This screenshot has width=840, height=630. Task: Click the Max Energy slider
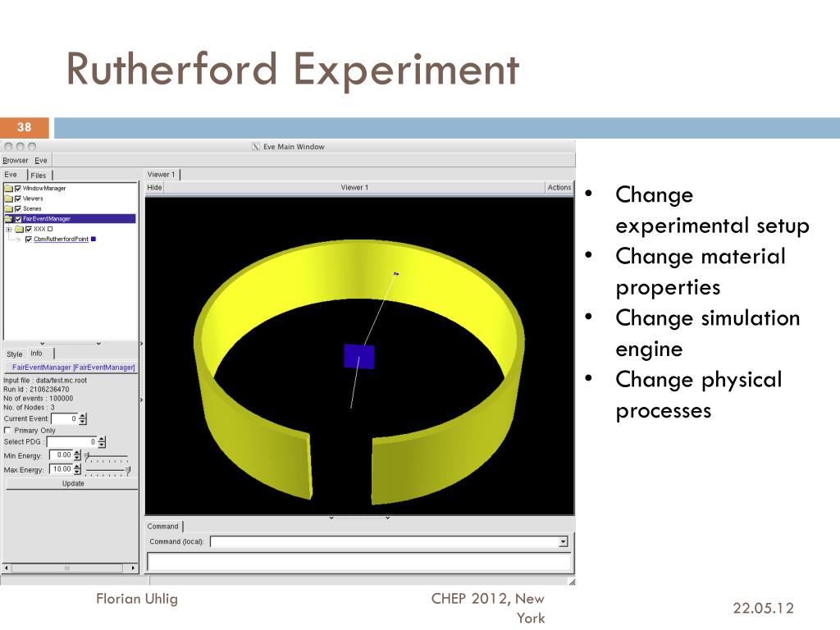[x=107, y=470]
